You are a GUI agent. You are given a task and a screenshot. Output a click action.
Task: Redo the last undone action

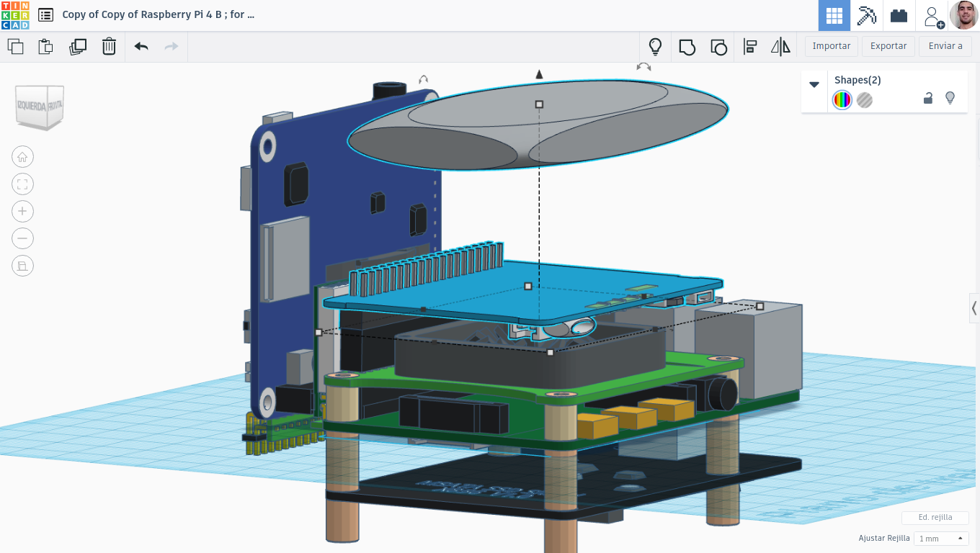(x=171, y=47)
